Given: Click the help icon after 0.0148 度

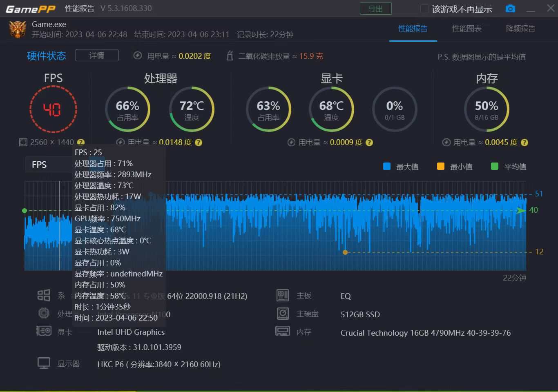Looking at the screenshot, I should pyautogui.click(x=199, y=143).
